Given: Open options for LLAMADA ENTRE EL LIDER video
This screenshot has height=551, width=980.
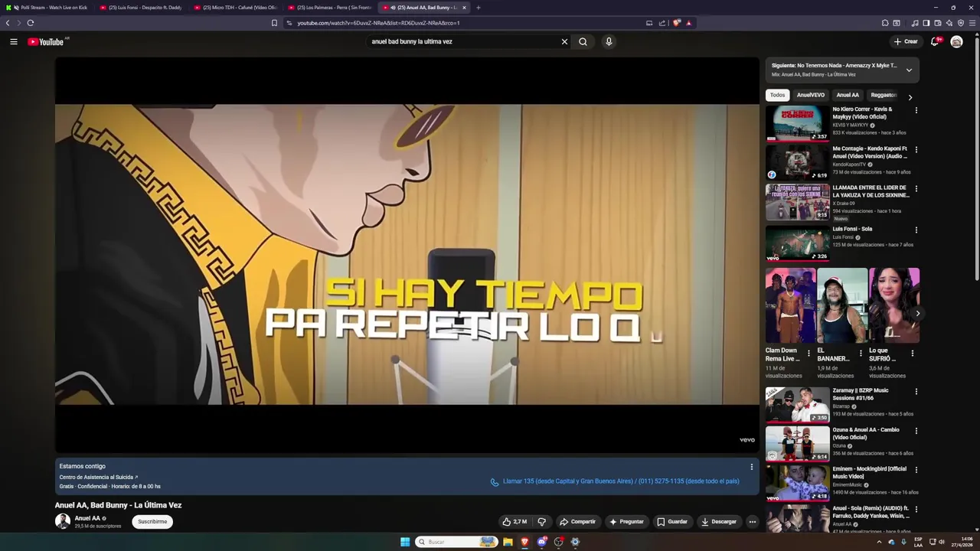Looking at the screenshot, I should point(916,188).
